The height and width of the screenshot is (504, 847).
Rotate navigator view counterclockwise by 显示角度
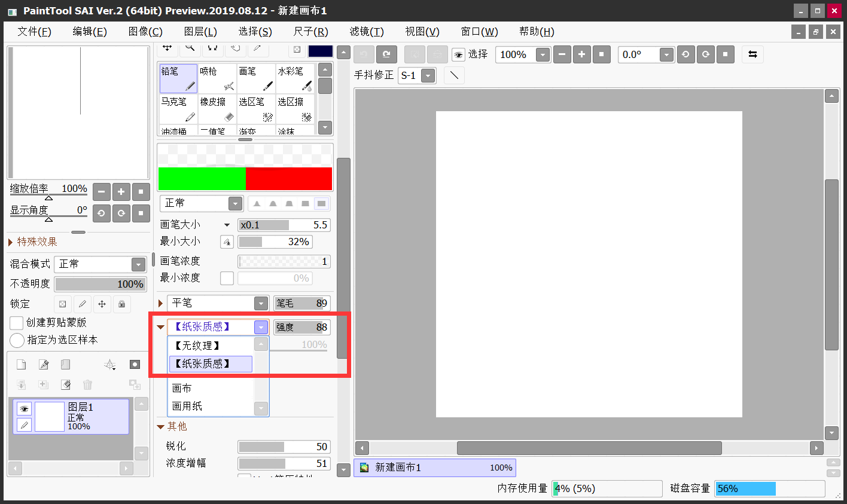(x=102, y=213)
